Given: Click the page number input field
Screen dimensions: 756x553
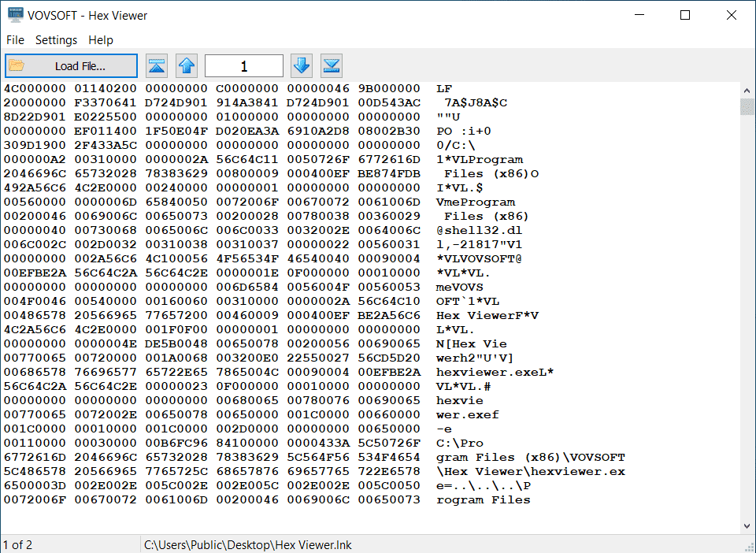Looking at the screenshot, I should pos(244,66).
